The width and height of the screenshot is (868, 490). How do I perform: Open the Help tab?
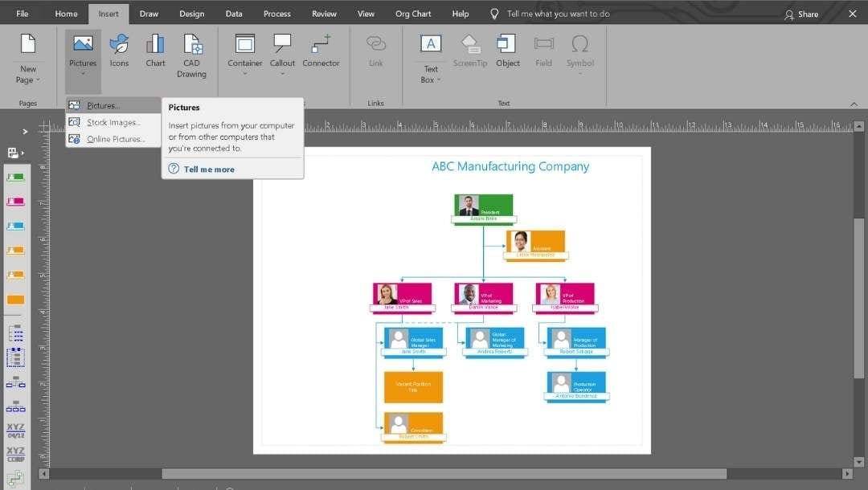[460, 14]
